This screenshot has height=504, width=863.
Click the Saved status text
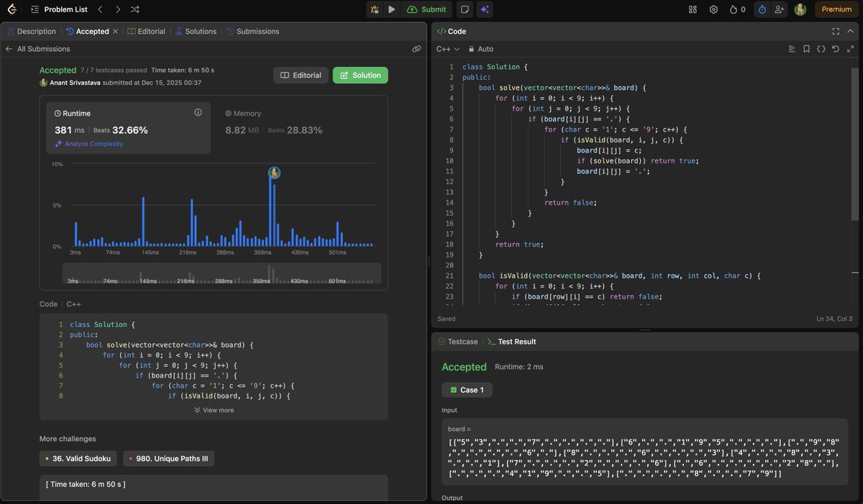coord(446,319)
